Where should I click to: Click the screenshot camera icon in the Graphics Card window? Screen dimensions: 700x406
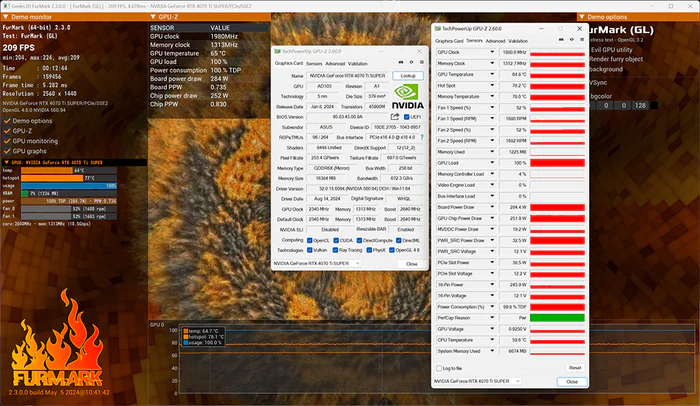pyautogui.click(x=401, y=63)
